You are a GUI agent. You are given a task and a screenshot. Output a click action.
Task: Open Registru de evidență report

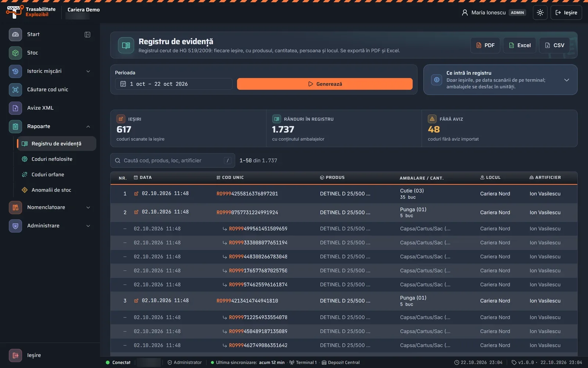57,144
